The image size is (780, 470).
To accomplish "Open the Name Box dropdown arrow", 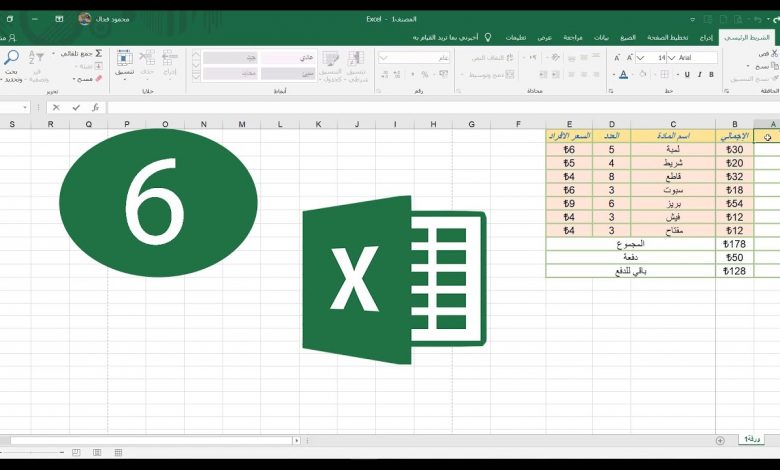I will pyautogui.click(x=24, y=107).
